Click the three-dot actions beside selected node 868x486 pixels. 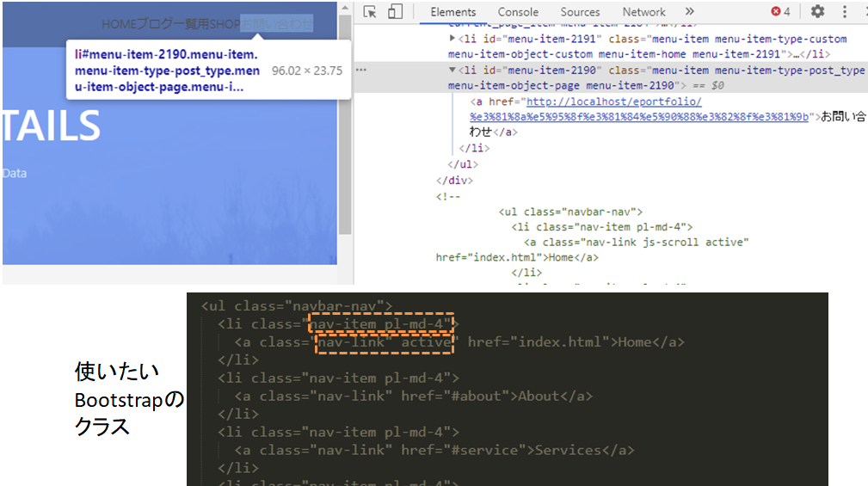[x=361, y=70]
